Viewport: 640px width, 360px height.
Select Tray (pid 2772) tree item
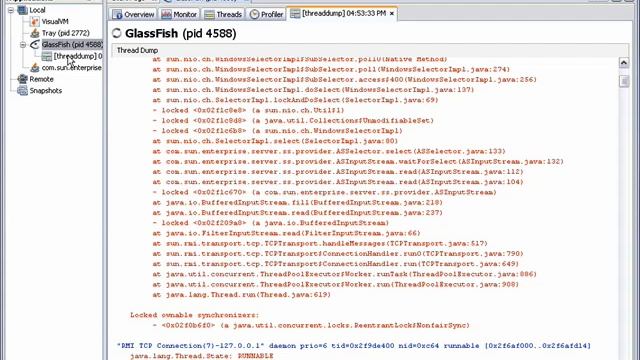coord(65,33)
